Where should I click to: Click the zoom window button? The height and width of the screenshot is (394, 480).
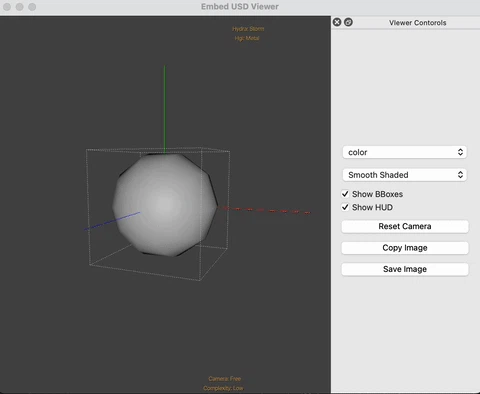[x=32, y=7]
